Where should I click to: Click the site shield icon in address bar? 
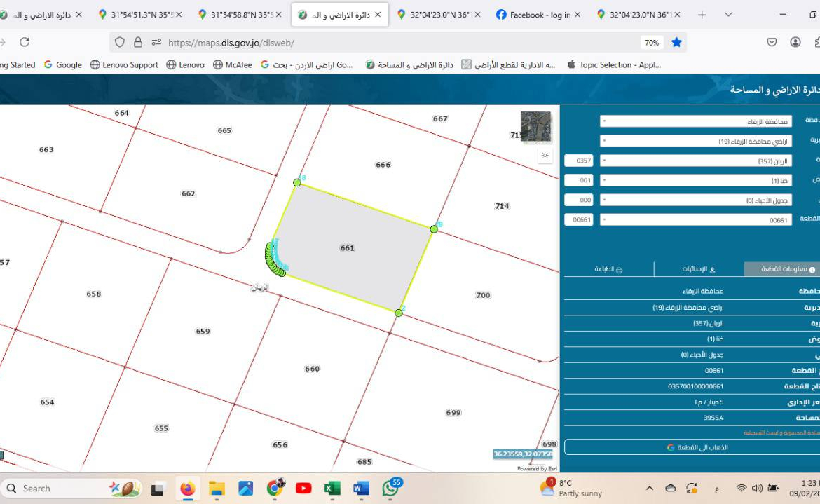[x=120, y=42]
